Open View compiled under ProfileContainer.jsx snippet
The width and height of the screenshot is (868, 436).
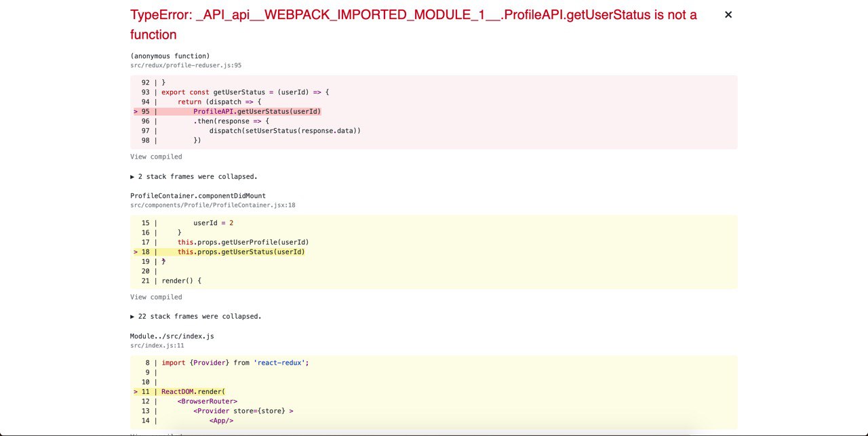coord(156,297)
